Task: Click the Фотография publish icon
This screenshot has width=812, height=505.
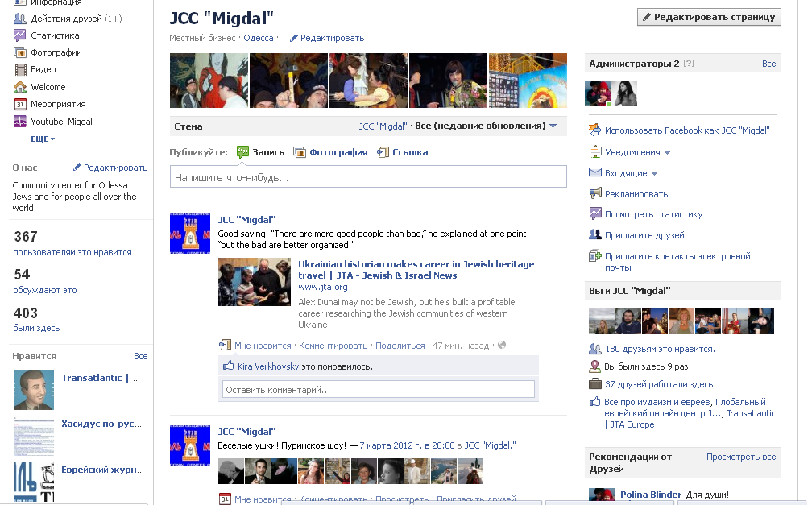Action: pyautogui.click(x=300, y=152)
